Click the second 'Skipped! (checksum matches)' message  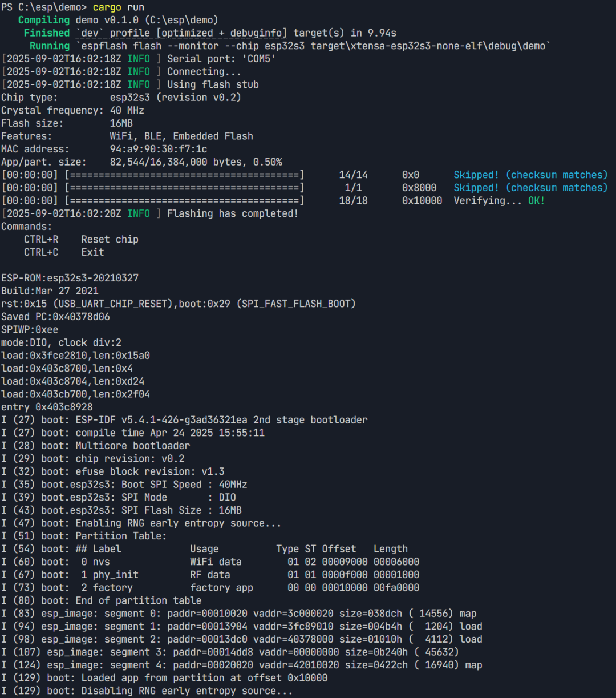click(x=530, y=188)
